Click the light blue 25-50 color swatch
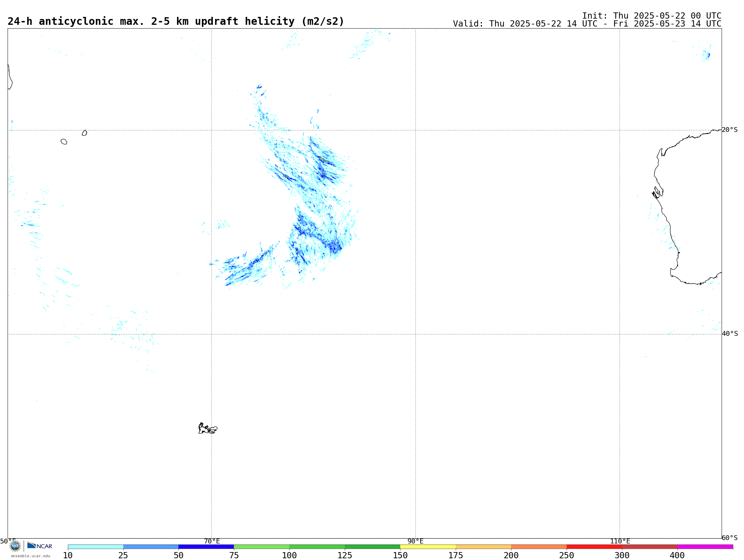 point(151,547)
